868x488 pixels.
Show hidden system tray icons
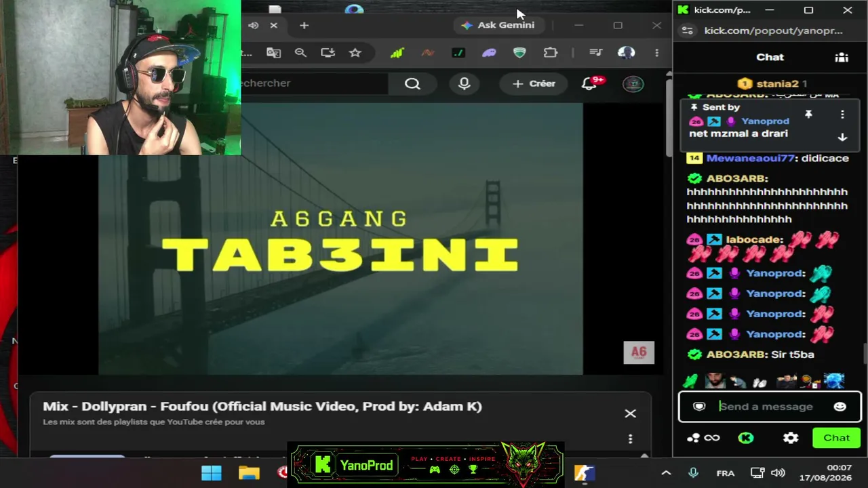click(666, 473)
